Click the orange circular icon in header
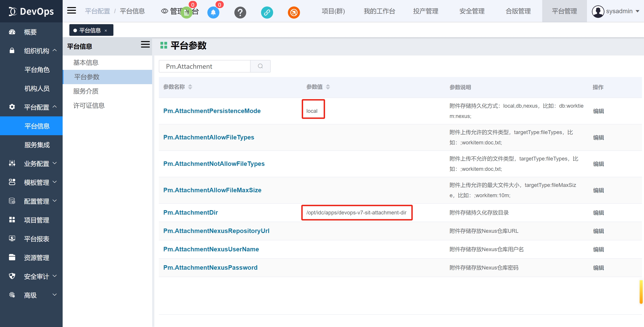This screenshot has height=327, width=644. click(294, 12)
